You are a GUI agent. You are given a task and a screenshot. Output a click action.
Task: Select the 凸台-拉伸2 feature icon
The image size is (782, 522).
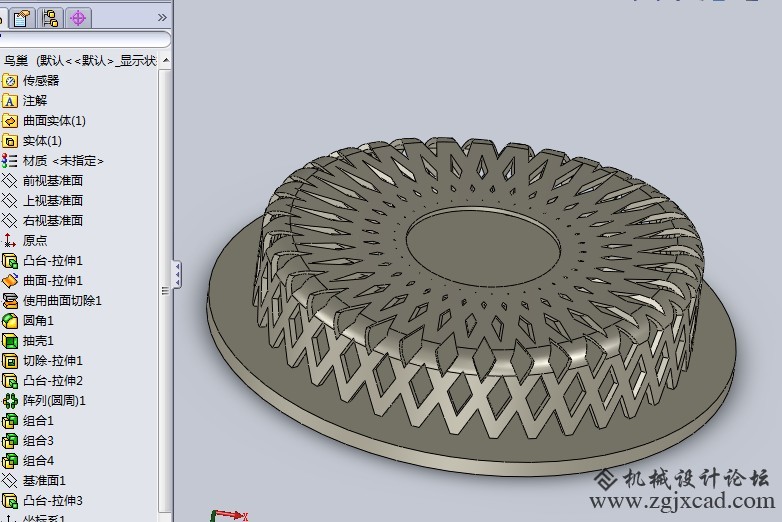point(9,381)
